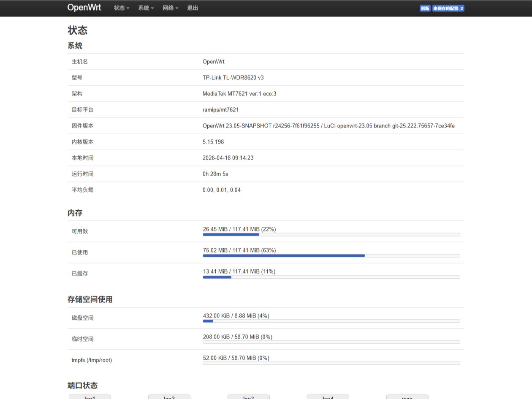Click the hostname value OpenWrt in table
This screenshot has height=399, width=532.
[x=214, y=62]
